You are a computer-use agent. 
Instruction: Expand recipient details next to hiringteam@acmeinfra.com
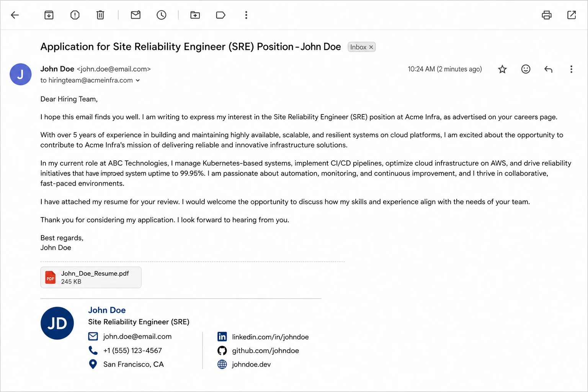[x=138, y=80]
